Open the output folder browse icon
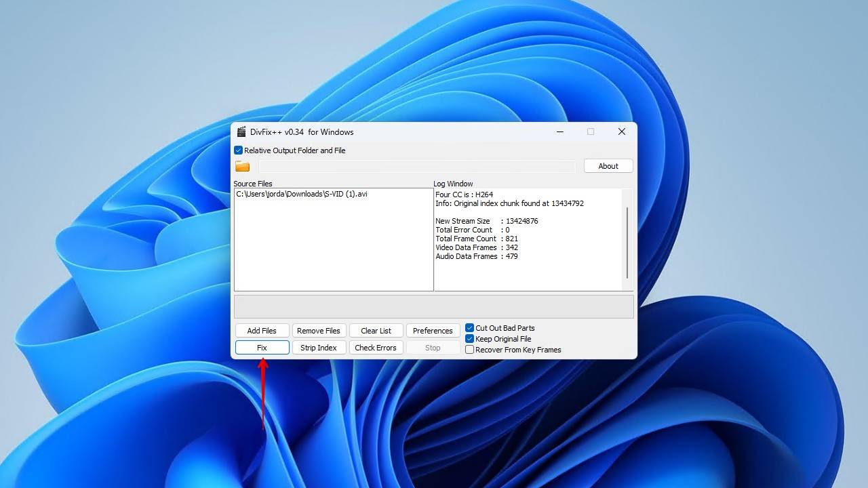868x488 pixels. (x=242, y=167)
